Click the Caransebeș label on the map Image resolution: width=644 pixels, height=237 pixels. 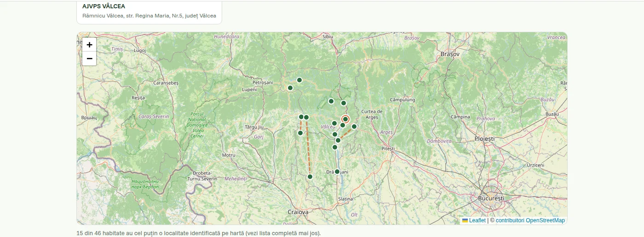[x=166, y=83]
